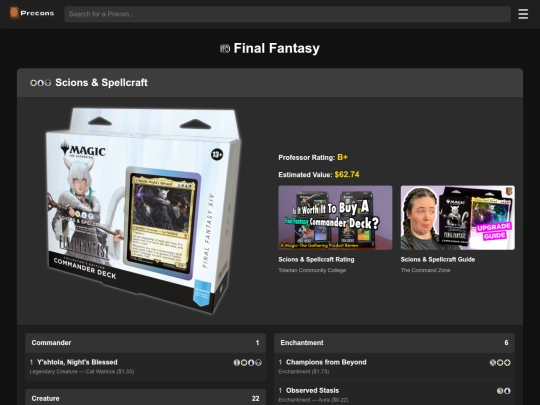540x405 pixels.
Task: Open the Commander Deck box image
Action: (x=143, y=211)
